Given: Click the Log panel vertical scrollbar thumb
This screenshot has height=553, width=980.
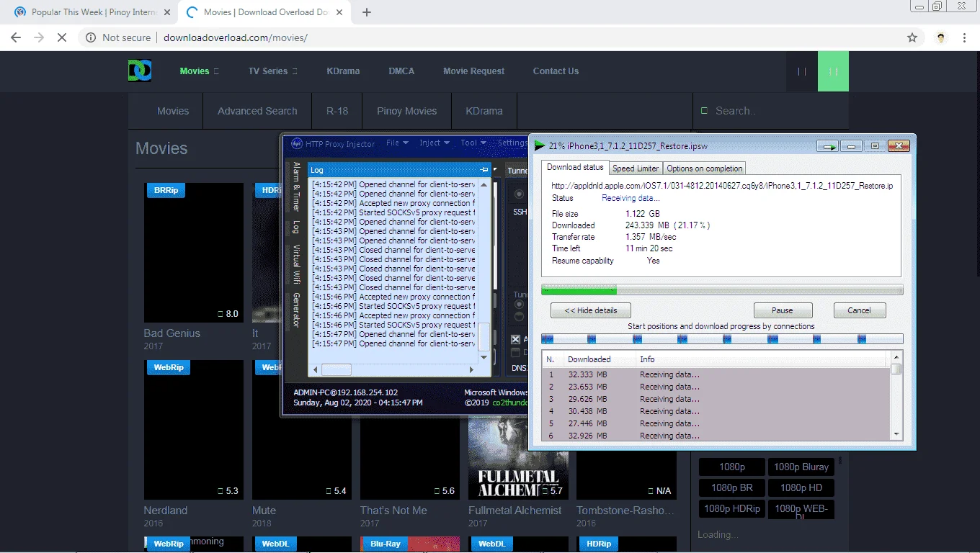Looking at the screenshot, I should (484, 336).
